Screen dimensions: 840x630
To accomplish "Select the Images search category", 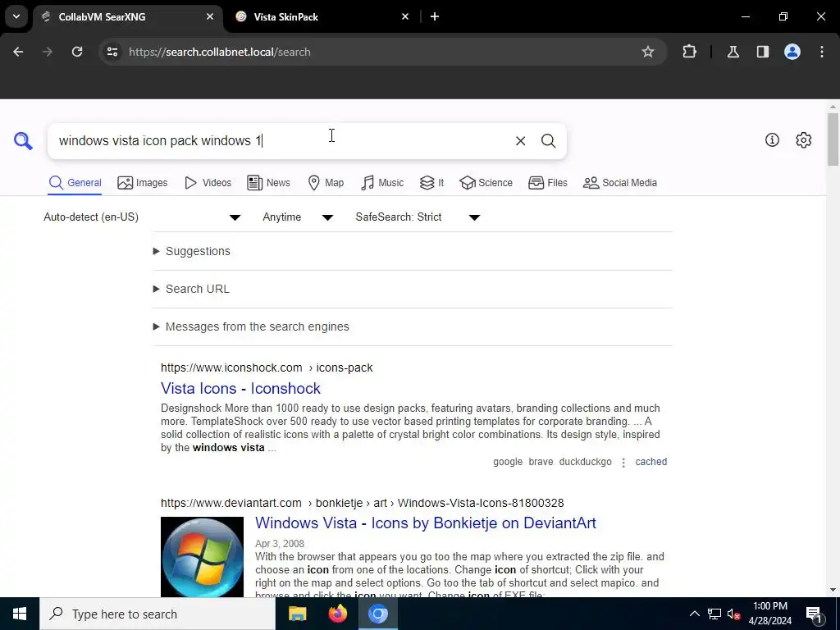I will 143,183.
